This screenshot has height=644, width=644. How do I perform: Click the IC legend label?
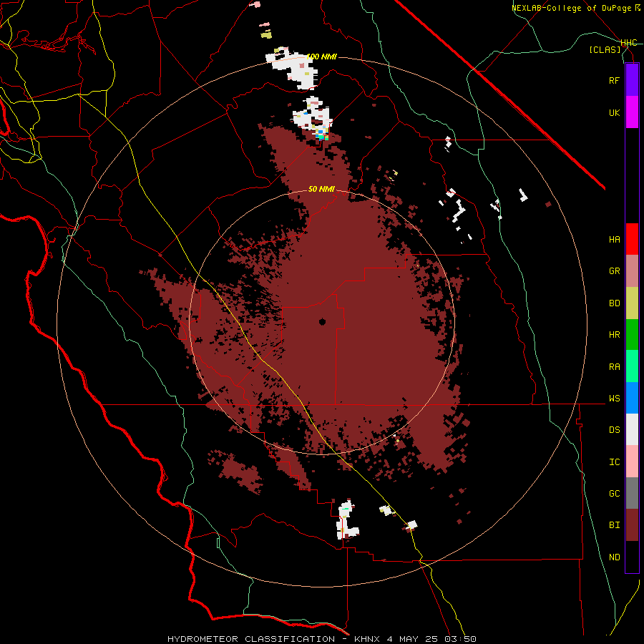click(614, 462)
